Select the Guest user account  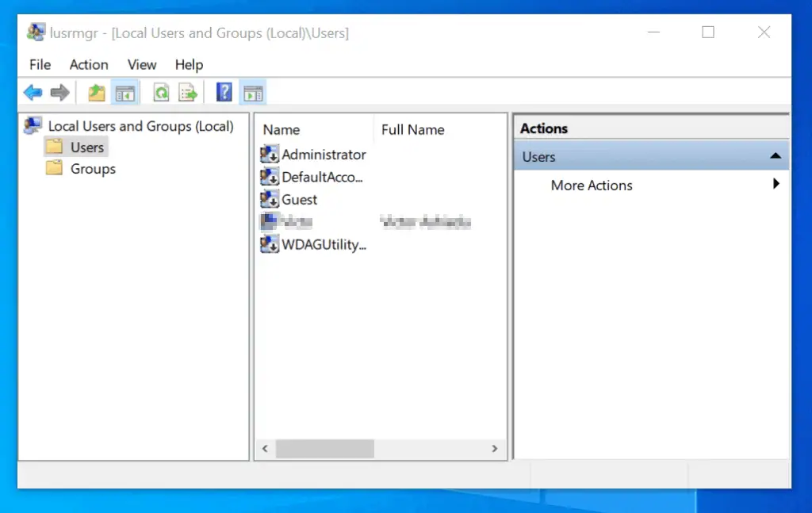click(x=298, y=199)
